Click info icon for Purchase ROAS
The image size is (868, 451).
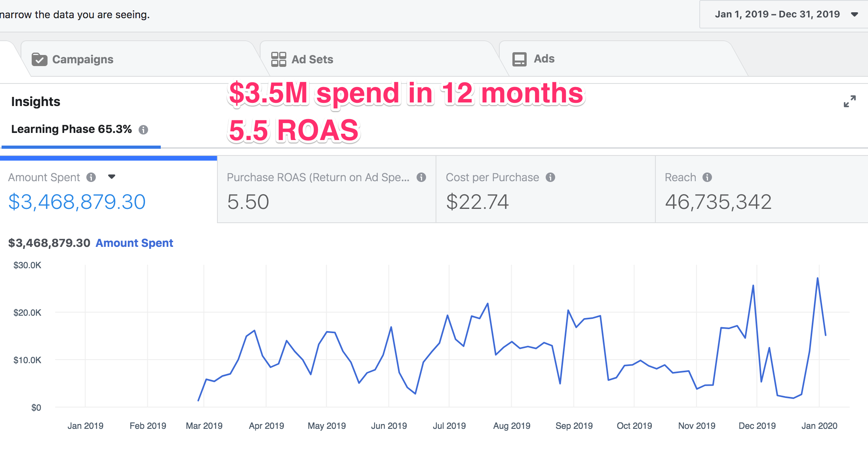click(421, 177)
